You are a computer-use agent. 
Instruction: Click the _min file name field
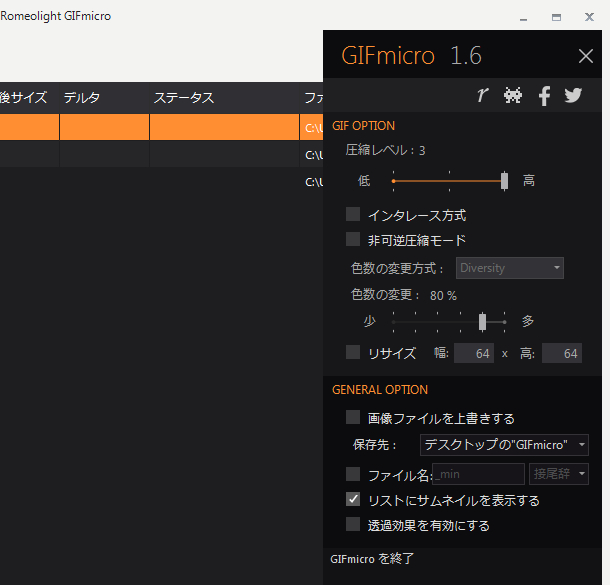pyautogui.click(x=478, y=474)
